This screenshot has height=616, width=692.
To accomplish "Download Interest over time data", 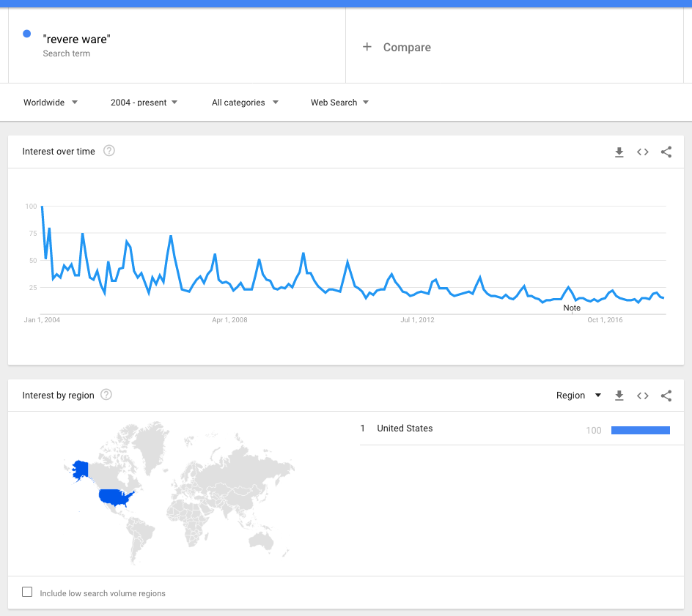I will (x=619, y=152).
